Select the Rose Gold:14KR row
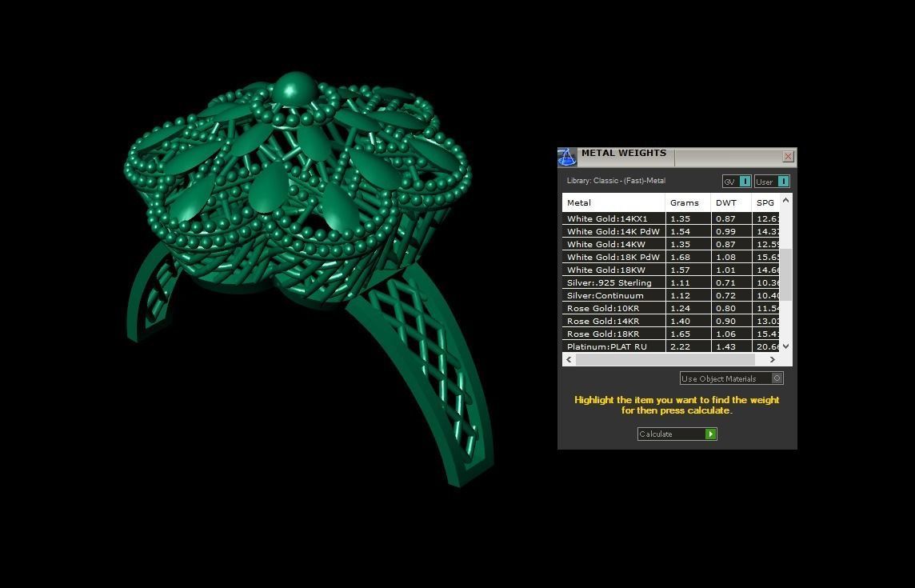 (670, 321)
